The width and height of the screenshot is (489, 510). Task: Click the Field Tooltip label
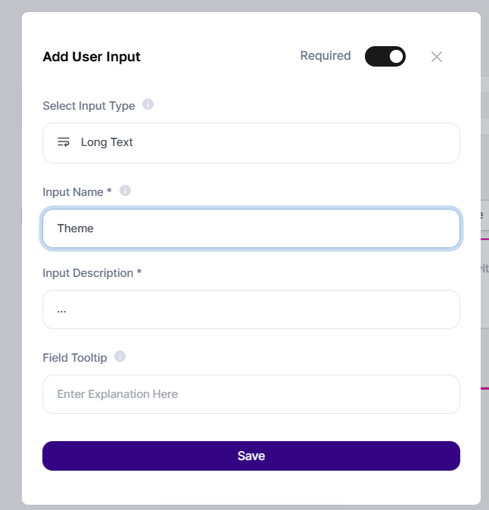click(x=75, y=358)
